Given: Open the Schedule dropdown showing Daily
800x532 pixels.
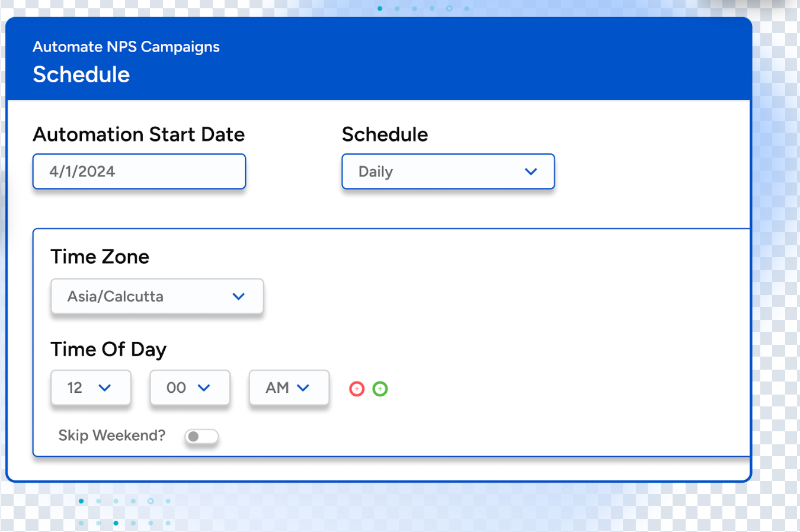Looking at the screenshot, I should coord(448,171).
